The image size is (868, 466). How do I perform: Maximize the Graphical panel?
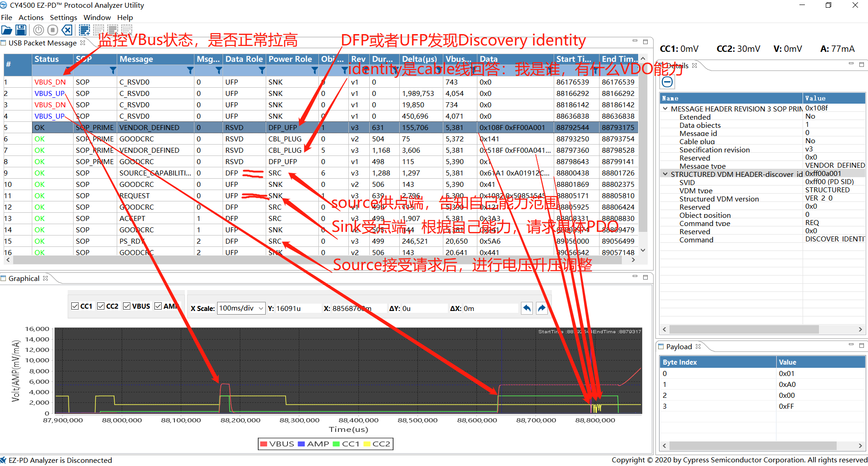(645, 277)
